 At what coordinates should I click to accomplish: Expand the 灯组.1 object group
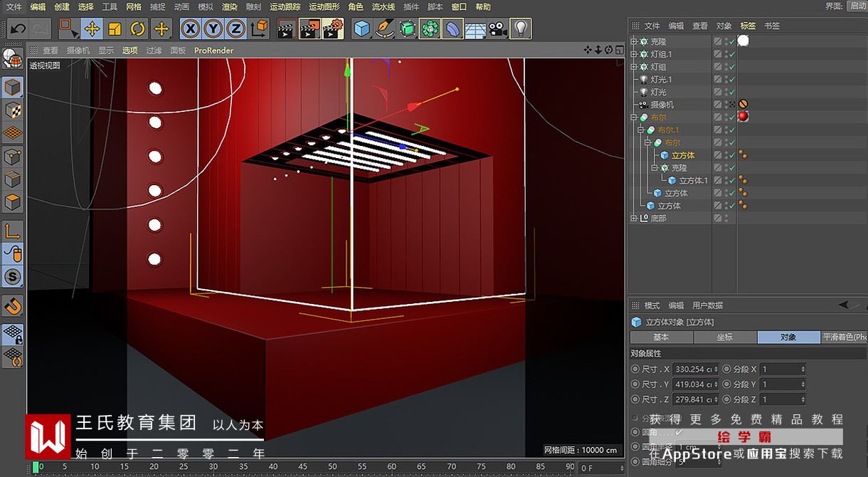tap(634, 54)
